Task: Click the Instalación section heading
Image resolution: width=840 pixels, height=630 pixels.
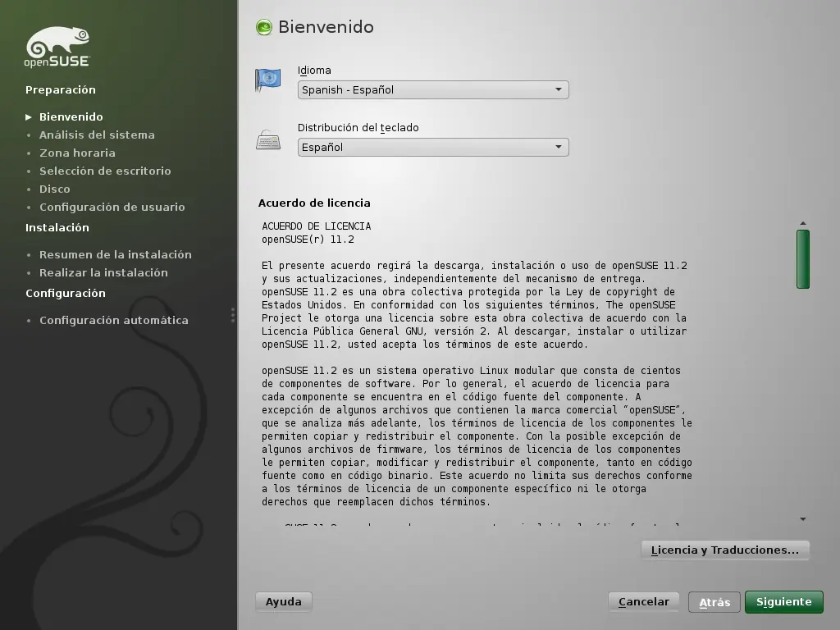Action: click(57, 228)
